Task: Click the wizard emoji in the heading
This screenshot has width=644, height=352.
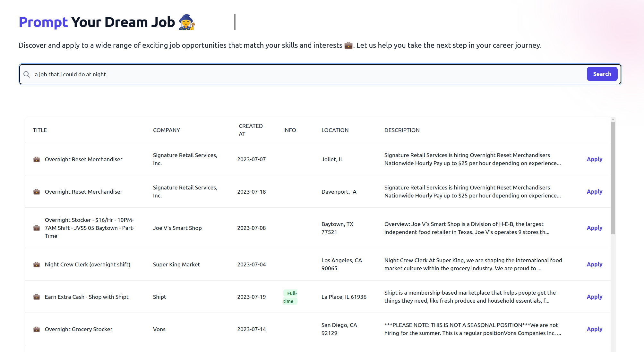Action: [187, 22]
